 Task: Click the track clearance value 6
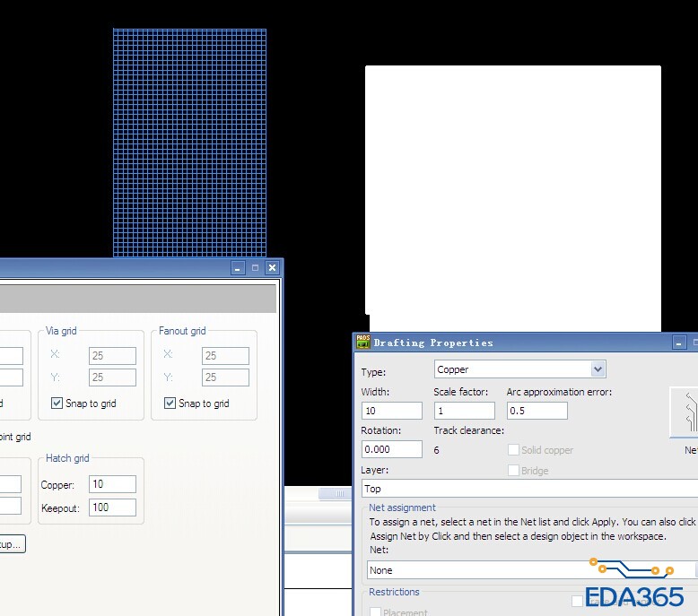(436, 450)
